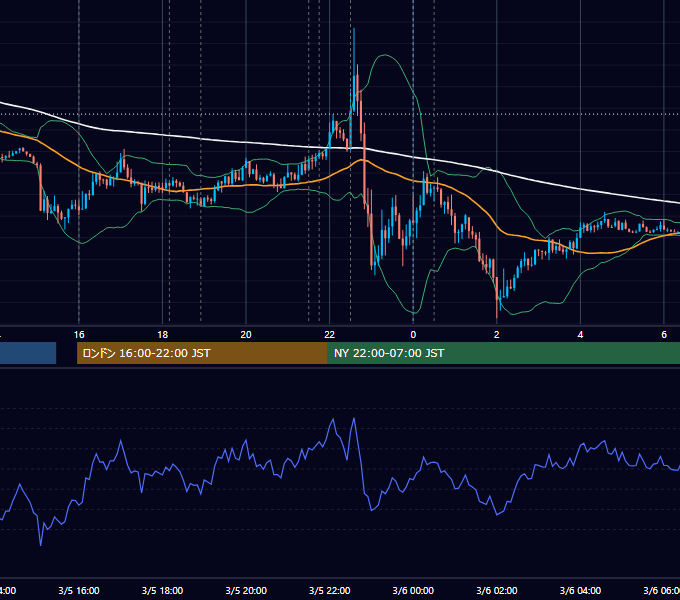
Task: Select the 2 hour label on price chart axis
Action: [x=497, y=335]
